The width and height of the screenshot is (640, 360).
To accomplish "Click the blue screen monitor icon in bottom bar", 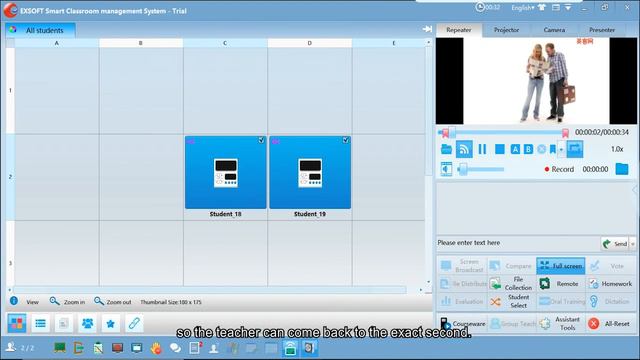I will pyautogui.click(x=137, y=348).
